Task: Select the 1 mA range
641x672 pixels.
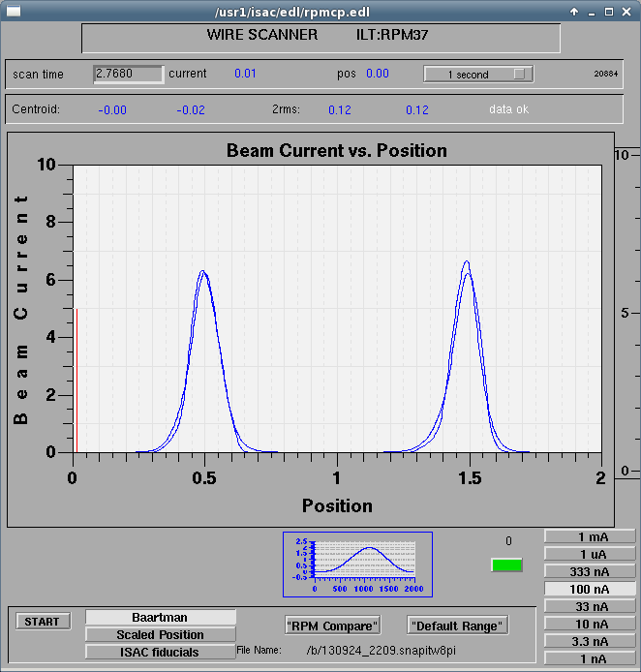Action: (590, 536)
